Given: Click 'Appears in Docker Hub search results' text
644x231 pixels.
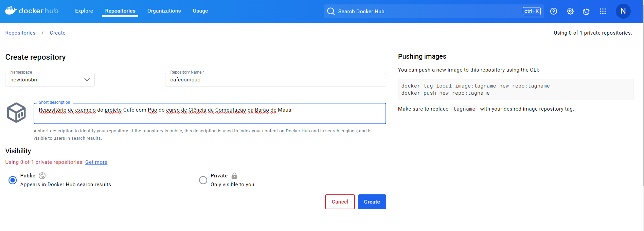Looking at the screenshot, I should [66, 185].
